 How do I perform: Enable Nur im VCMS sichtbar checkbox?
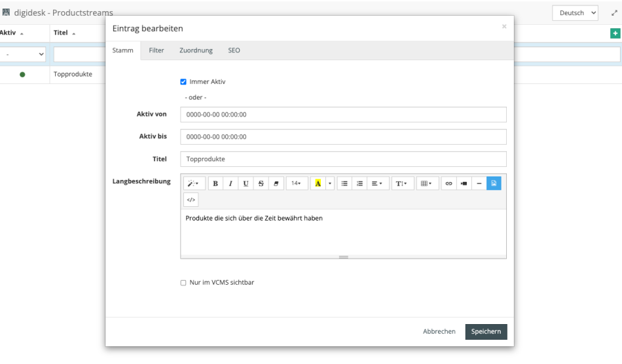tap(183, 283)
